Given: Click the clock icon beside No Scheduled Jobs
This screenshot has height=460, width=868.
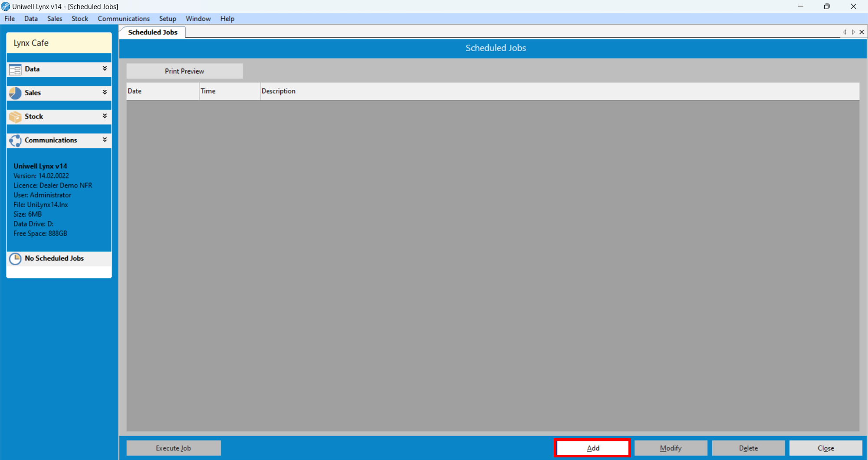Looking at the screenshot, I should 15,259.
